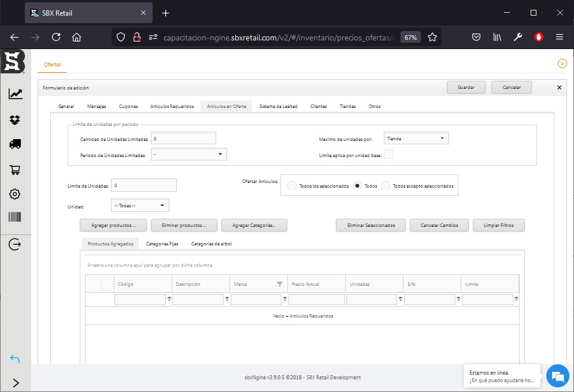
Task: Click the 'Agregar productos ...' button
Action: pyautogui.click(x=113, y=225)
